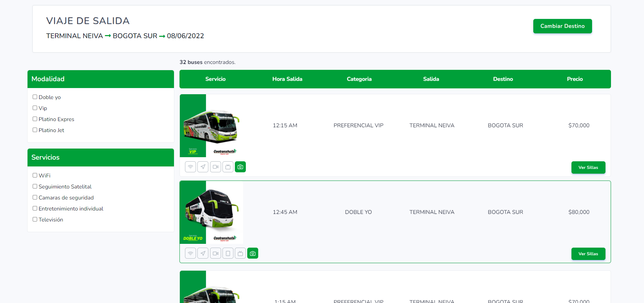Click the television icon on the Doble Yo bus

click(240, 253)
